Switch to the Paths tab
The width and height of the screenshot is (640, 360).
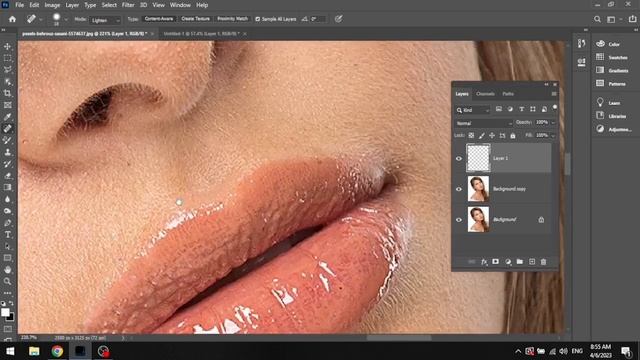click(508, 94)
